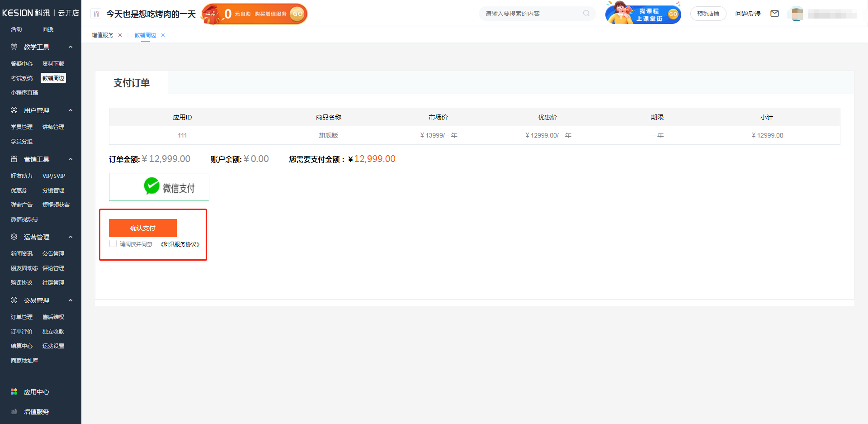Viewport: 868px width, 424px height.
Task: Click the 确认支付 button
Action: tap(143, 228)
